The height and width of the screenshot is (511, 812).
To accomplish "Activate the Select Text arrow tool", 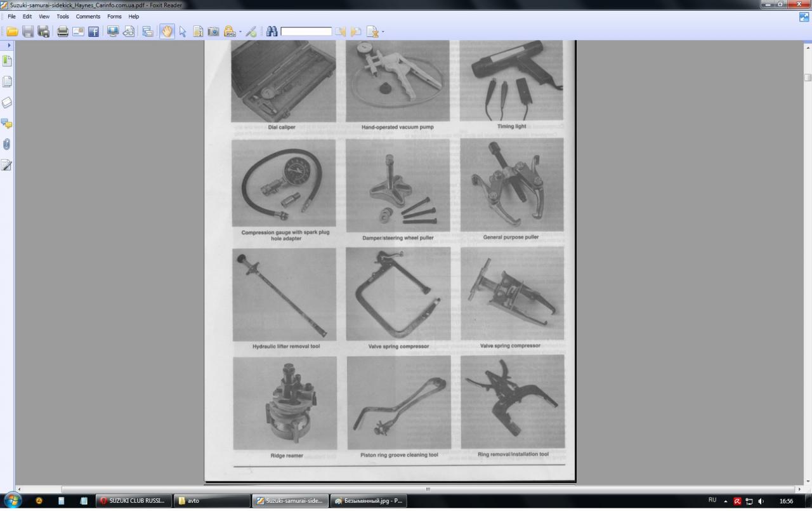I will (183, 31).
